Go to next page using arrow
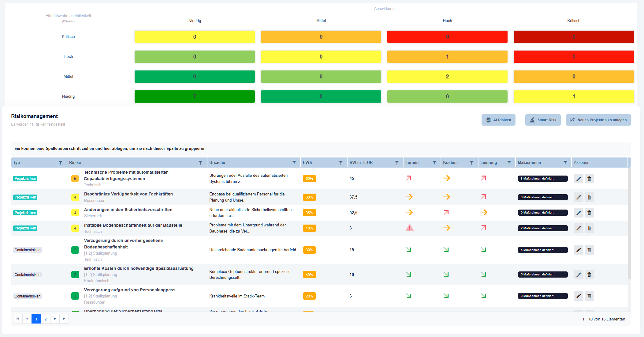The height and width of the screenshot is (337, 644). click(55, 319)
